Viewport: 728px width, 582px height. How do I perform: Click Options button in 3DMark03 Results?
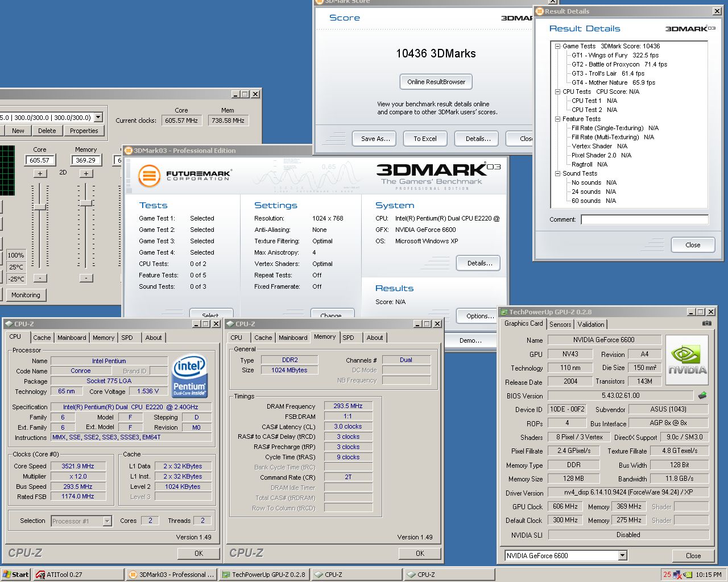pos(479,315)
